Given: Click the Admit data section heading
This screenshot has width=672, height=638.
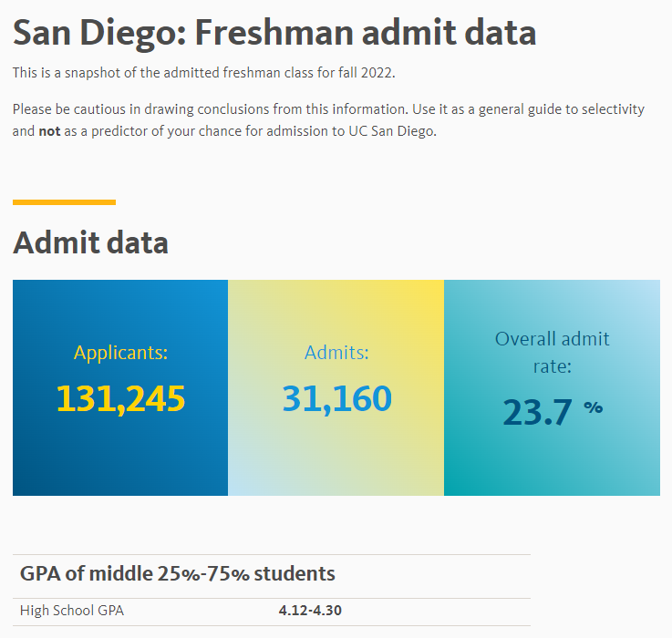Looking at the screenshot, I should click(90, 242).
